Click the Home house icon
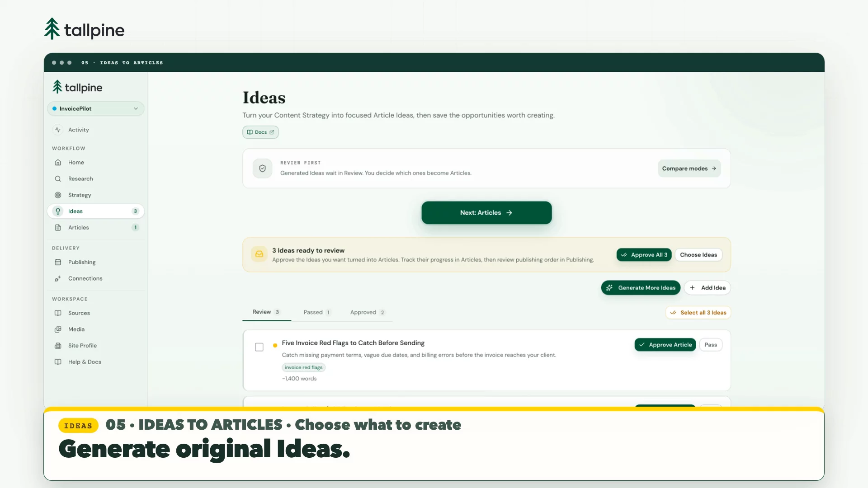Image resolution: width=868 pixels, height=488 pixels. [x=58, y=162]
